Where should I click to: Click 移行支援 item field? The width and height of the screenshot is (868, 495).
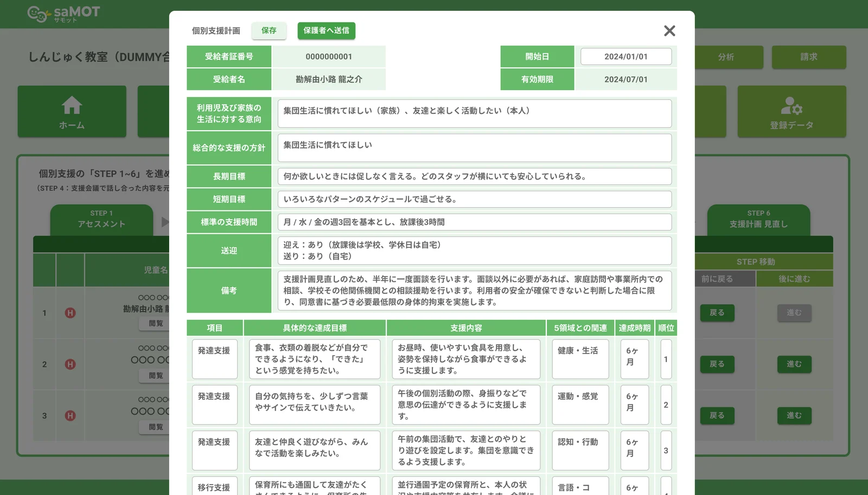tap(215, 486)
